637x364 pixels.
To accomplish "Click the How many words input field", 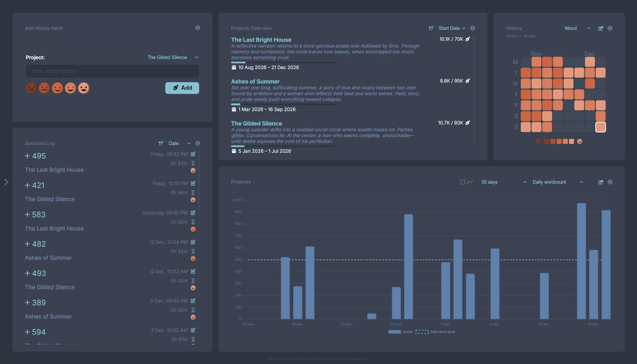I will (112, 71).
